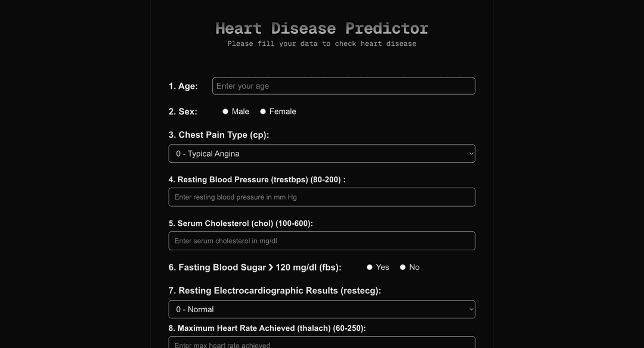
Task: Click the '1. Age:' label
Action: (x=184, y=86)
